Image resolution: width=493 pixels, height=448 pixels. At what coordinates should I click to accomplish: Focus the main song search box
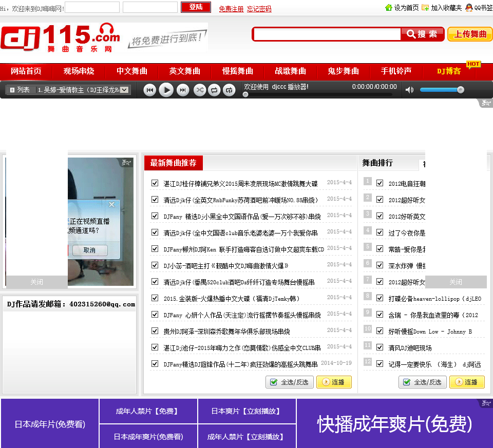(x=327, y=34)
